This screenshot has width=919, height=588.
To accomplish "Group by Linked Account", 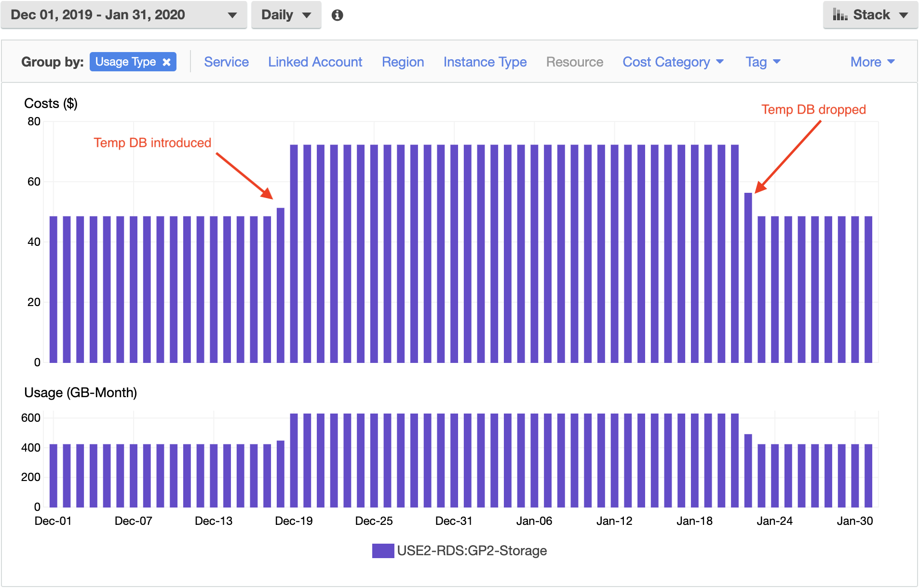I will pyautogui.click(x=315, y=62).
